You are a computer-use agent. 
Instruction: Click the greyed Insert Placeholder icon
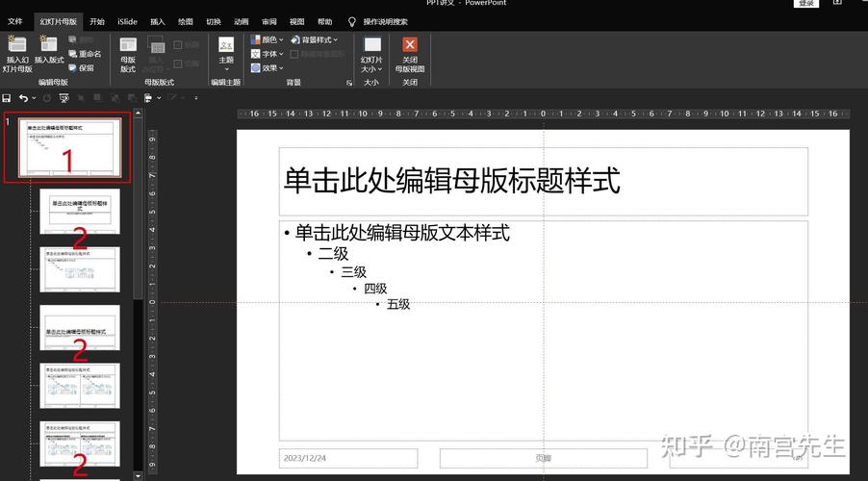click(x=157, y=46)
